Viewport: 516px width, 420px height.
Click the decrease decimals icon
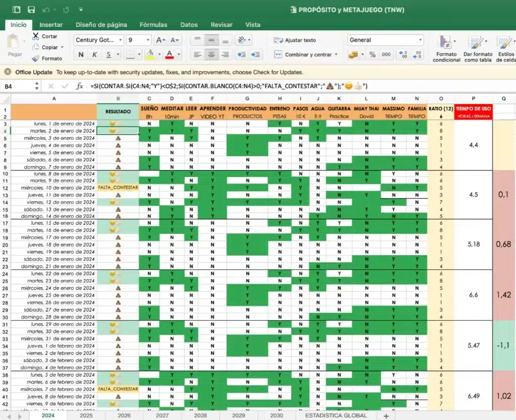coord(417,54)
